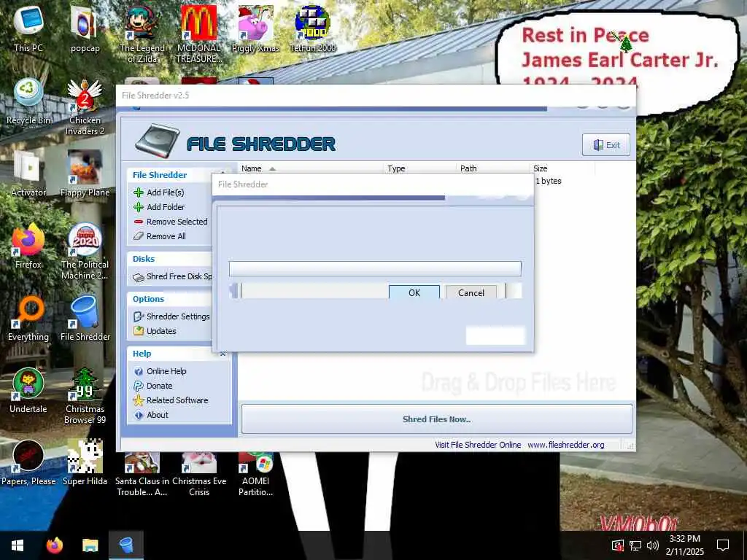
Task: Open TetFun 2000 desktop shortcut
Action: coord(313,29)
